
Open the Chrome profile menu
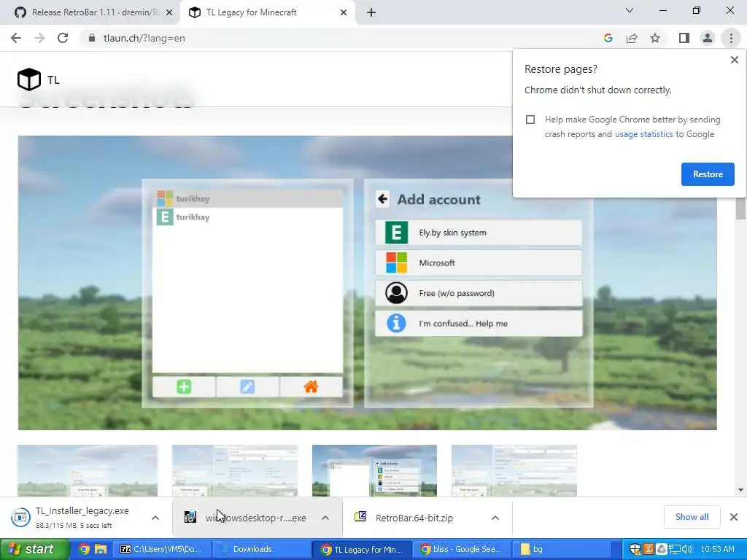coord(708,38)
